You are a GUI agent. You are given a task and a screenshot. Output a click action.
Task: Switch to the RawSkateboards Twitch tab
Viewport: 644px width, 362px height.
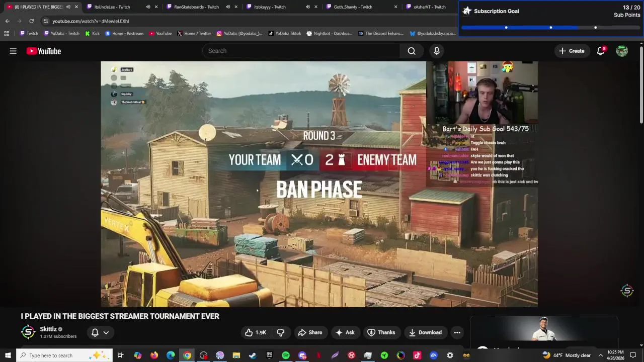pyautogui.click(x=201, y=7)
